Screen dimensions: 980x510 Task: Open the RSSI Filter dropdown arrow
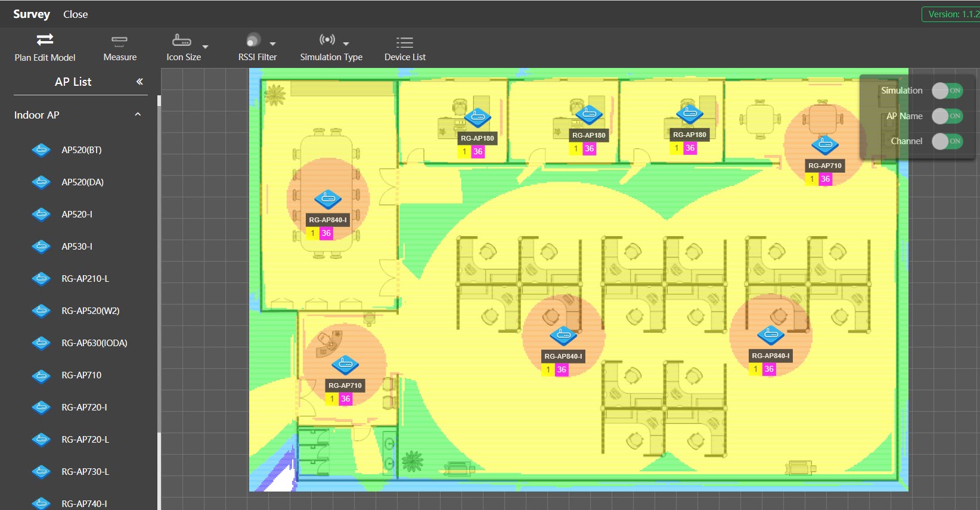[x=272, y=43]
